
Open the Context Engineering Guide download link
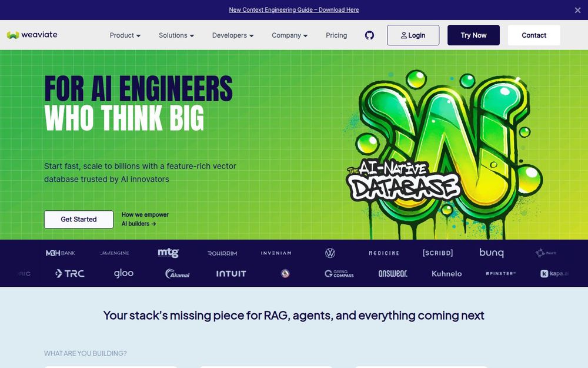click(x=293, y=10)
